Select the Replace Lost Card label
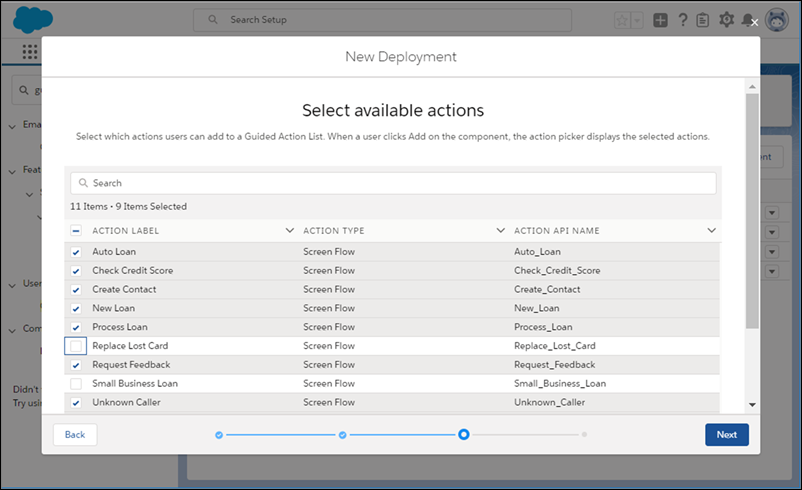 (x=130, y=346)
